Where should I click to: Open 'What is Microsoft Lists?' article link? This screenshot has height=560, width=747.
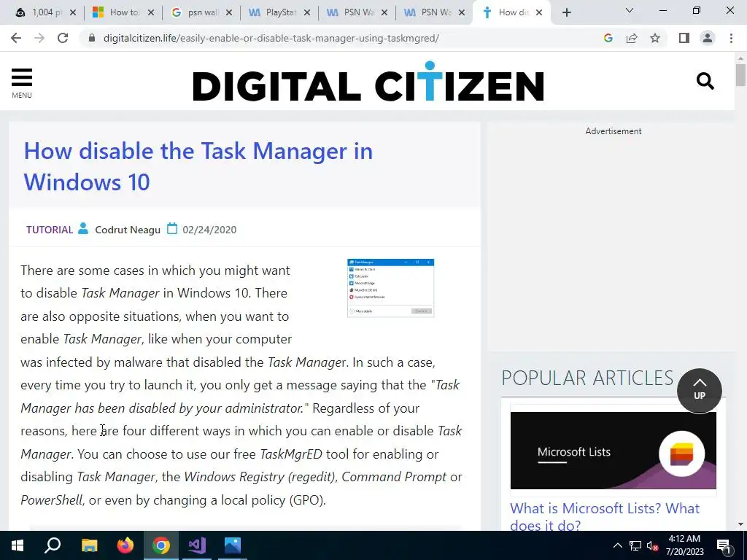605,517
